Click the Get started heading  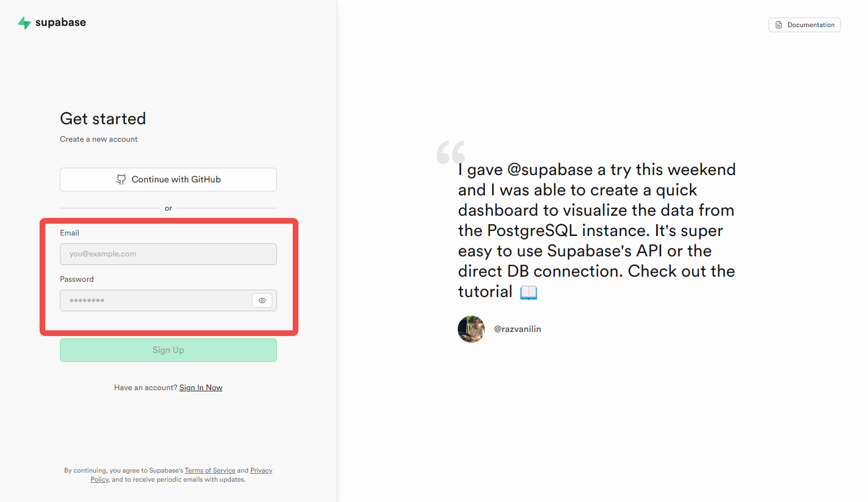[x=103, y=119]
